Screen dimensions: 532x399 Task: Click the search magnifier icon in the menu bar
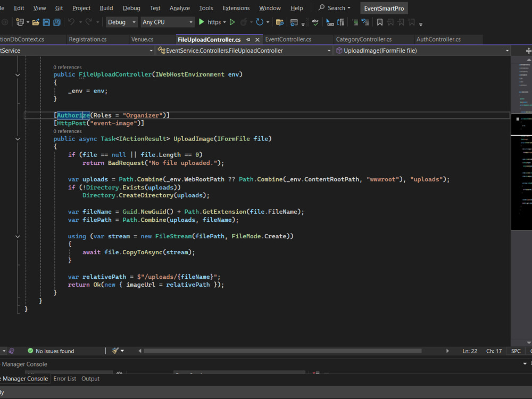[x=321, y=7]
